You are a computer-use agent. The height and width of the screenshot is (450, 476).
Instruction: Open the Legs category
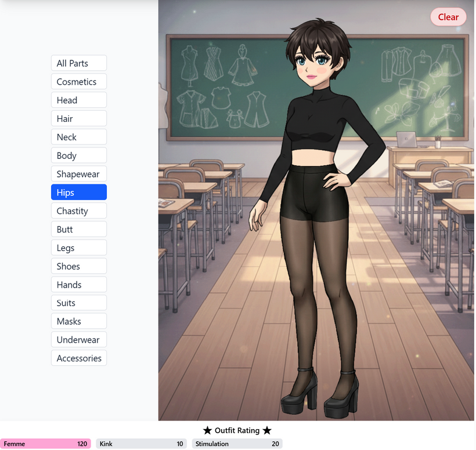point(78,248)
